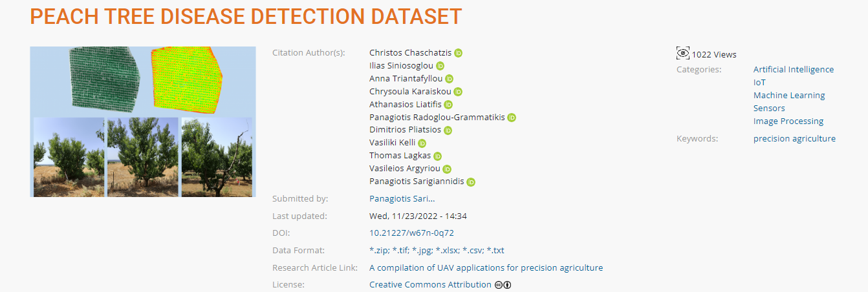This screenshot has width=868, height=292.
Task: Click ORCID icon after Athanasios Liatifis
Action: 448,105
